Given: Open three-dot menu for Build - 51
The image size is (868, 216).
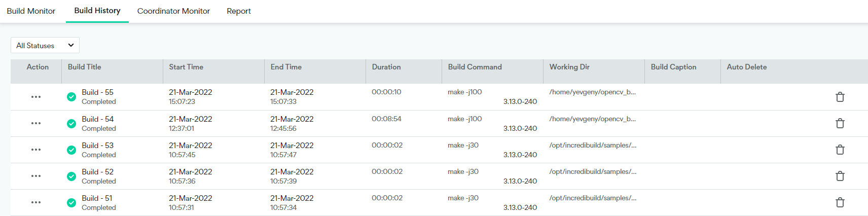Looking at the screenshot, I should (x=36, y=202).
